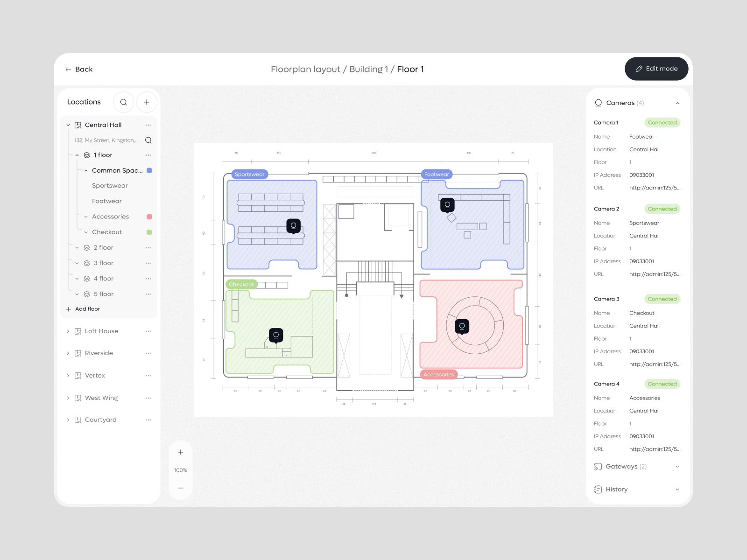Open the 3 floor options dots
The width and height of the screenshot is (747, 560).
pyautogui.click(x=148, y=263)
